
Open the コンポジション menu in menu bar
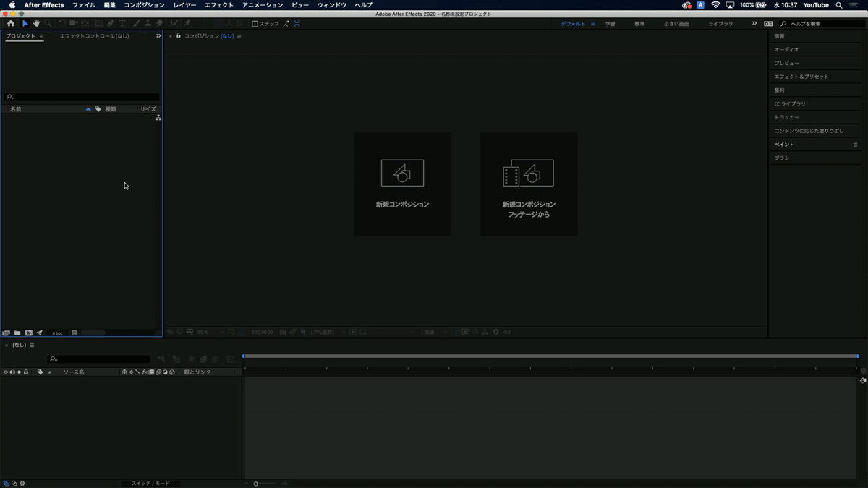tap(145, 5)
